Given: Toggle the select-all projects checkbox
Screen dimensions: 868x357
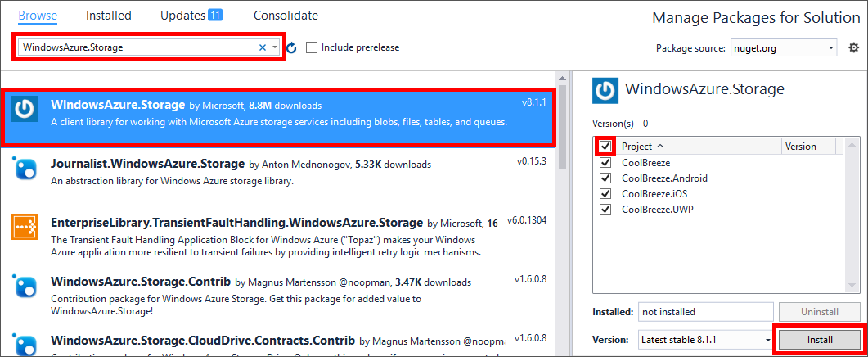Looking at the screenshot, I should [x=605, y=147].
